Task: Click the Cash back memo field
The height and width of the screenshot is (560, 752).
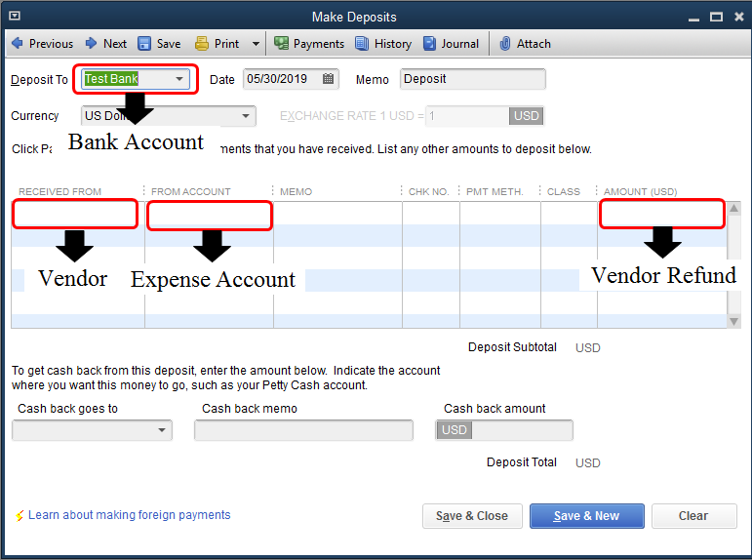Action: (x=303, y=430)
